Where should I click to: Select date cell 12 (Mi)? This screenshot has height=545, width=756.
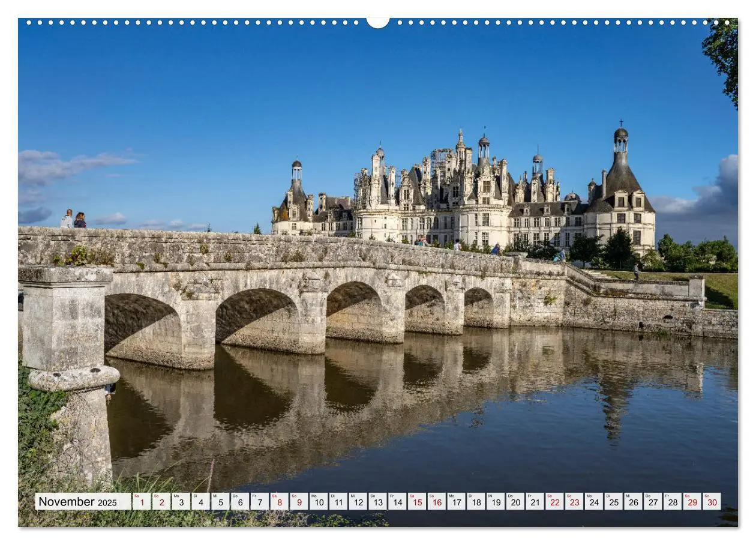358,502
